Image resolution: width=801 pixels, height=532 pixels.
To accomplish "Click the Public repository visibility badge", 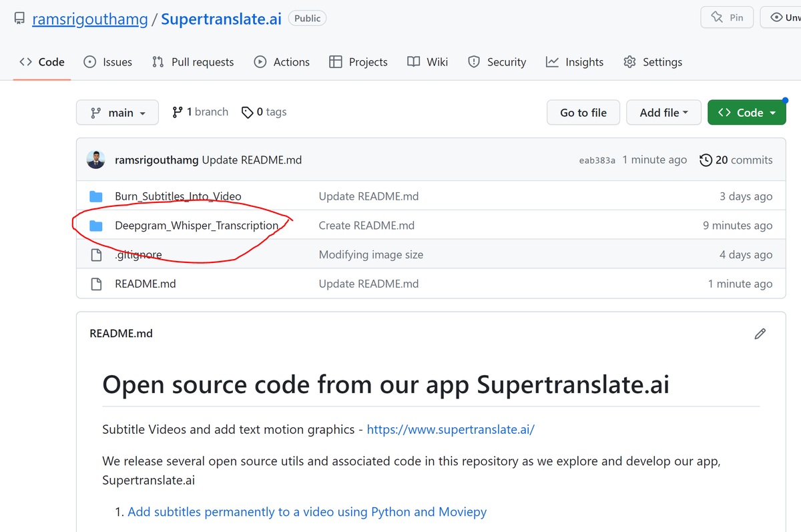I will (307, 18).
